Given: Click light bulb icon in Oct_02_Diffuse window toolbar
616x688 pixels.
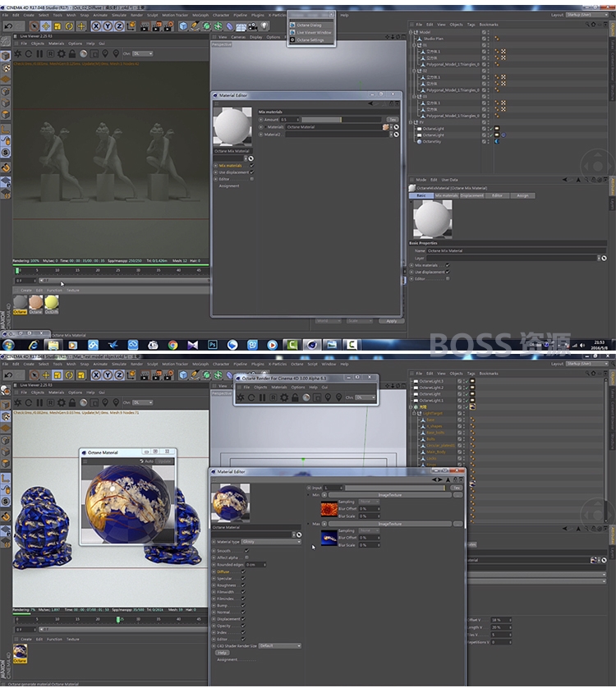Looking at the screenshot, I should 264,26.
